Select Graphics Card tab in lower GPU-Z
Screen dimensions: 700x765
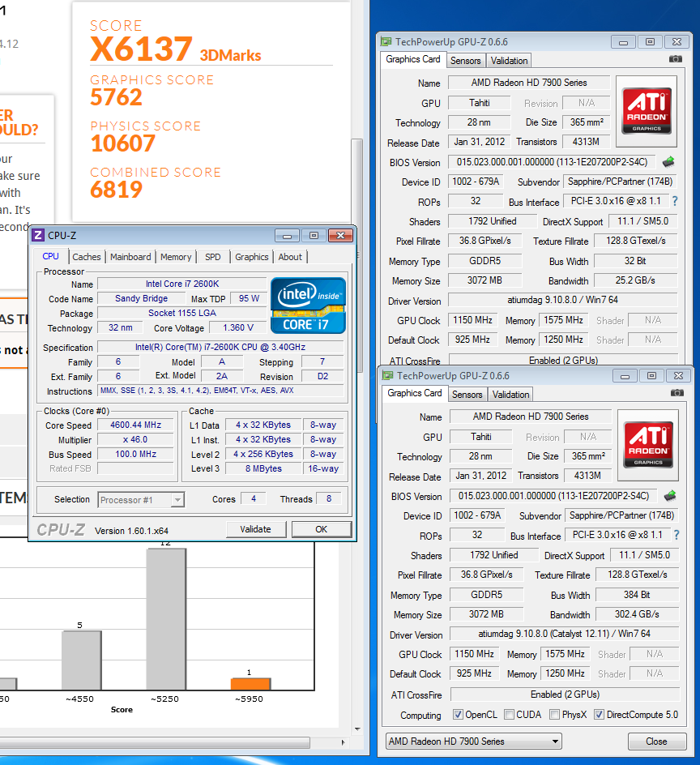pos(415,393)
